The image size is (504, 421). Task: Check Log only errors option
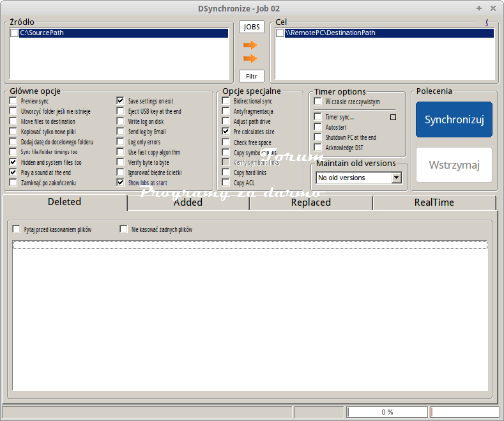tap(120, 142)
